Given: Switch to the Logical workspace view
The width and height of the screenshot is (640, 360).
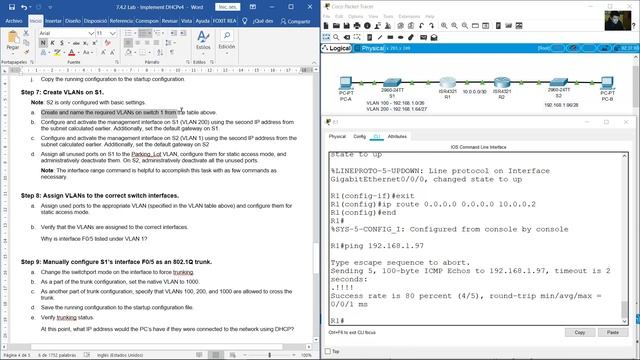Looking at the screenshot, I should tap(337, 48).
